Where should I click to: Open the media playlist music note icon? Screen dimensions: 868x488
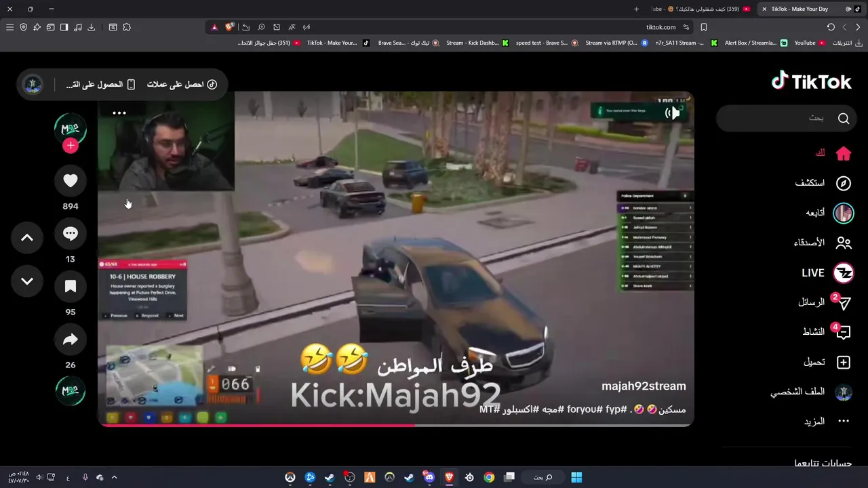(77, 27)
